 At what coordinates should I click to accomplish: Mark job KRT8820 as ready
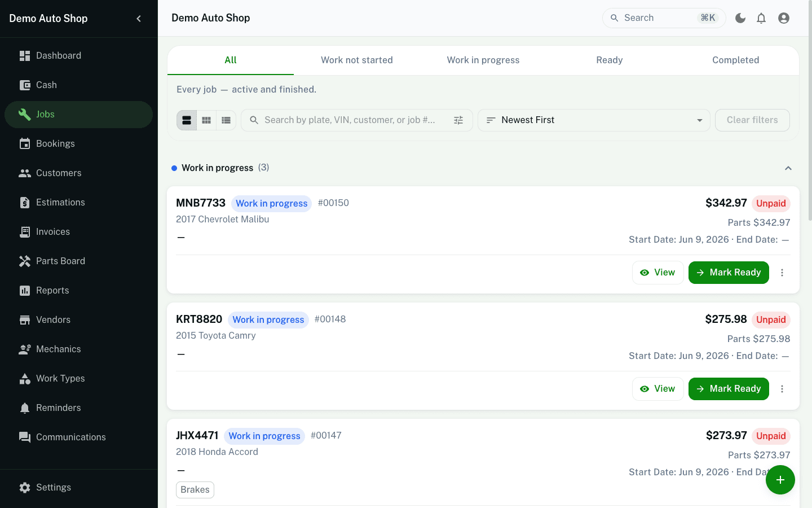[729, 389]
